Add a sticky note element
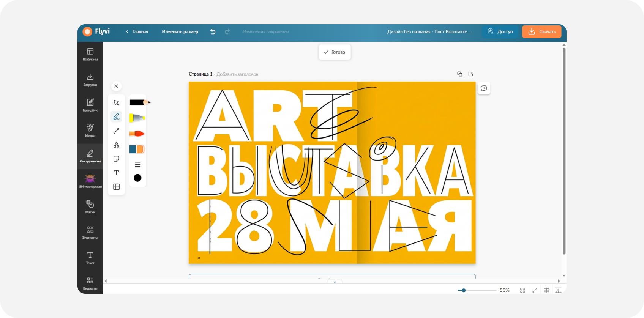Screen dimensions: 644x318 point(116,159)
